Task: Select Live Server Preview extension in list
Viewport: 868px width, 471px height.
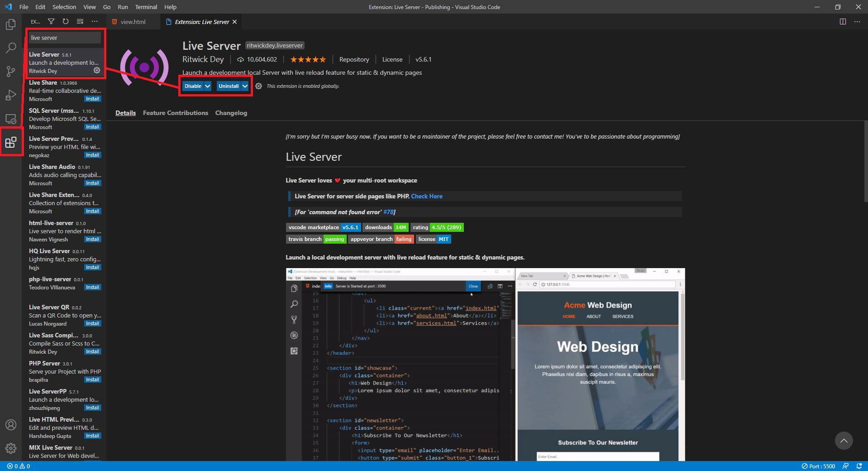Action: 64,147
